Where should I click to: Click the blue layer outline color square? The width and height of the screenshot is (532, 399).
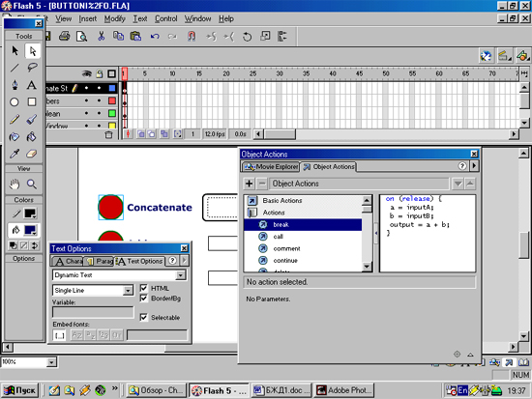[x=112, y=88]
